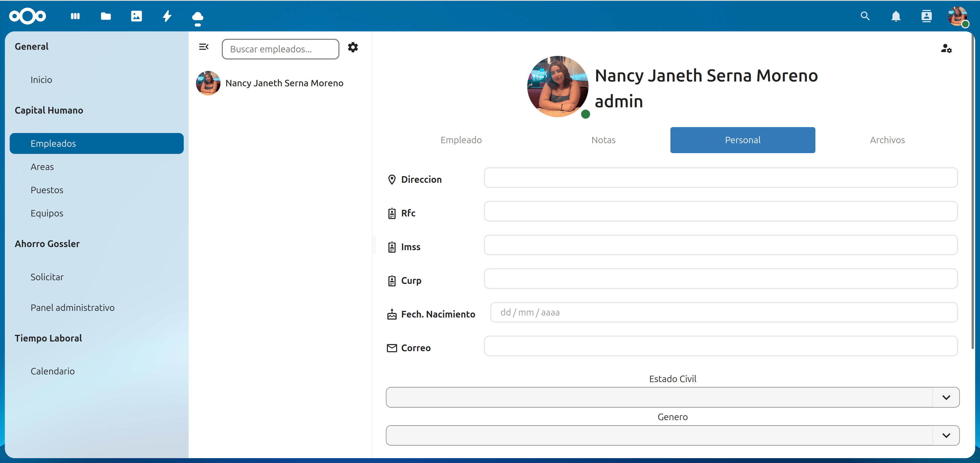The width and height of the screenshot is (980, 463).
Task: Expand the Genero dropdown
Action: tap(946, 435)
